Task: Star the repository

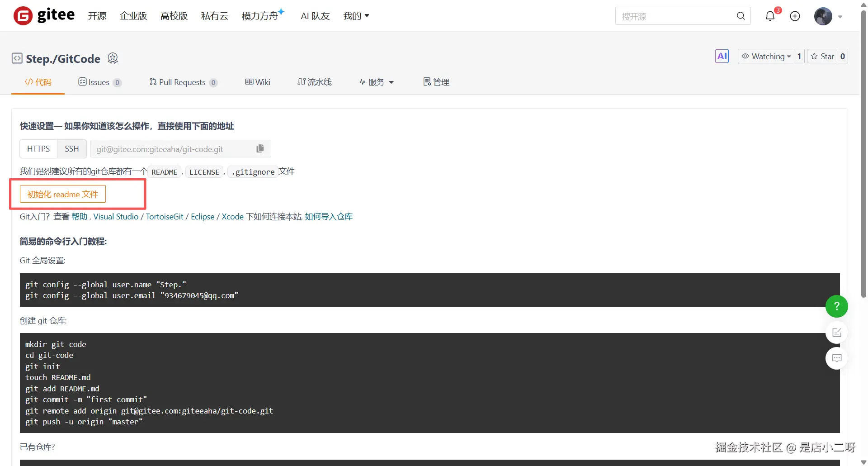Action: pos(822,56)
